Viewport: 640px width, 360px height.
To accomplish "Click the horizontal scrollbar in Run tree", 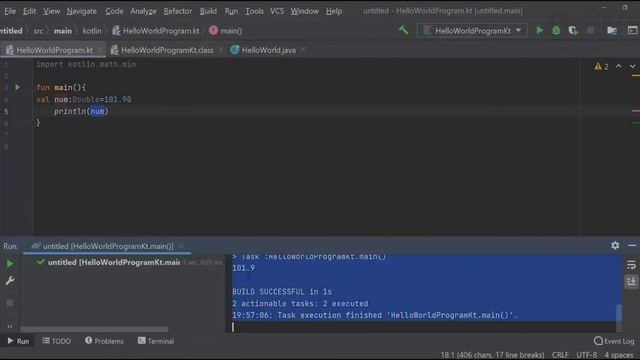I will pyautogui.click(x=94, y=329).
